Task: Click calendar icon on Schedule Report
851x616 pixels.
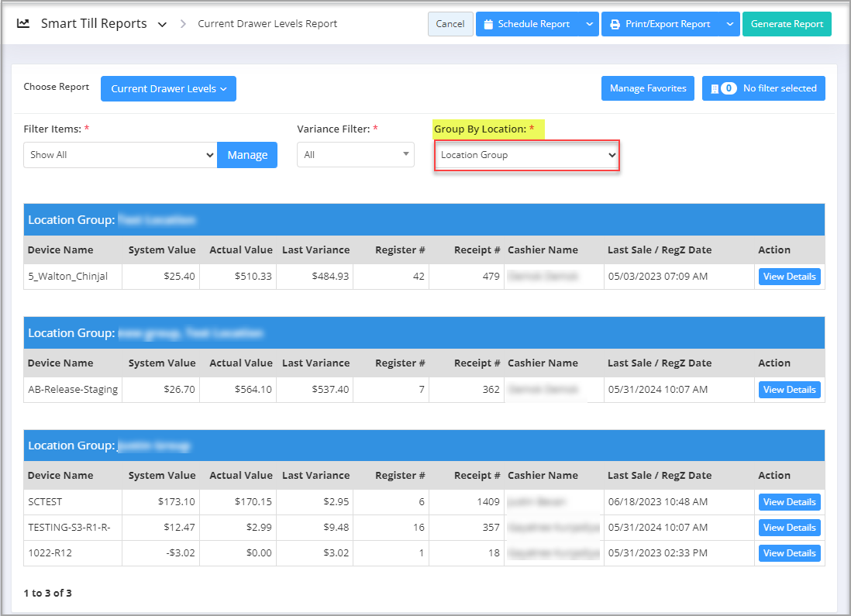Action: [x=488, y=25]
